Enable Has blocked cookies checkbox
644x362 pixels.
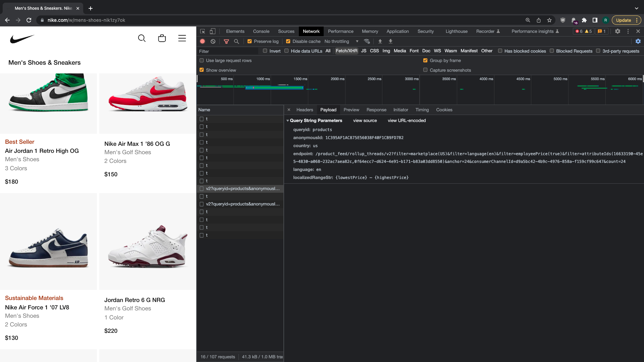pos(500,51)
